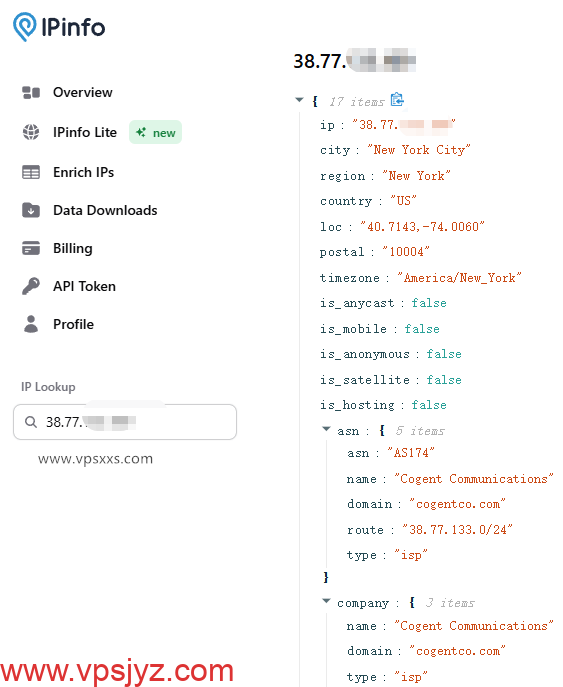The image size is (563, 687).
Task: Focus the IP Lookup search field
Action: (x=125, y=422)
